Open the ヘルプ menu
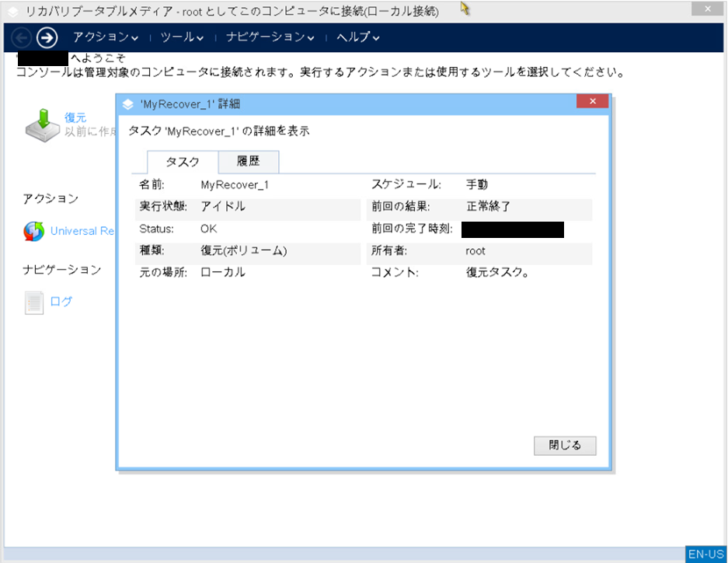Image resolution: width=728 pixels, height=563 pixels. 357,37
